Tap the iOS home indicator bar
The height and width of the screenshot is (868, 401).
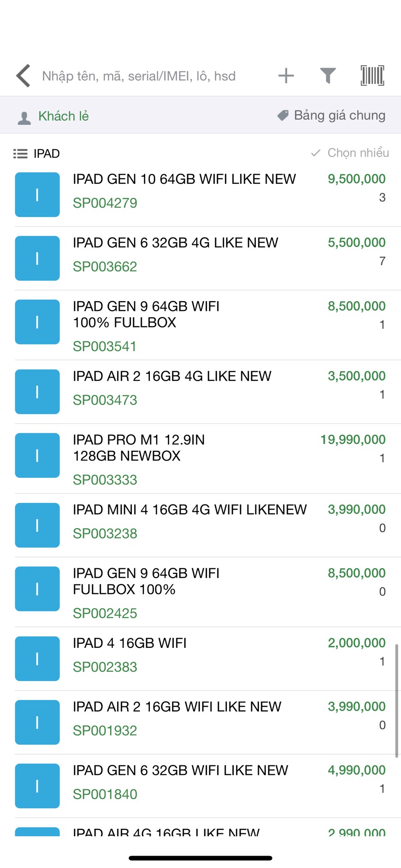(x=200, y=858)
